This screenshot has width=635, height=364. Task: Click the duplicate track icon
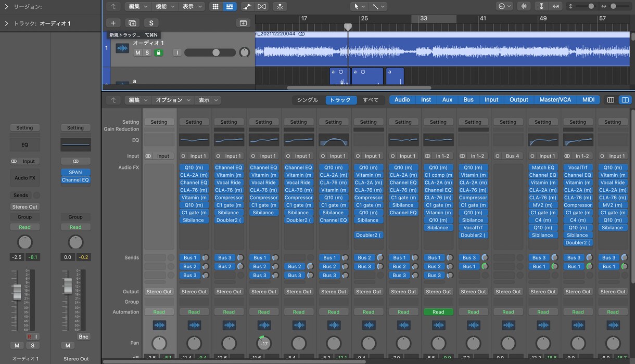(x=132, y=23)
